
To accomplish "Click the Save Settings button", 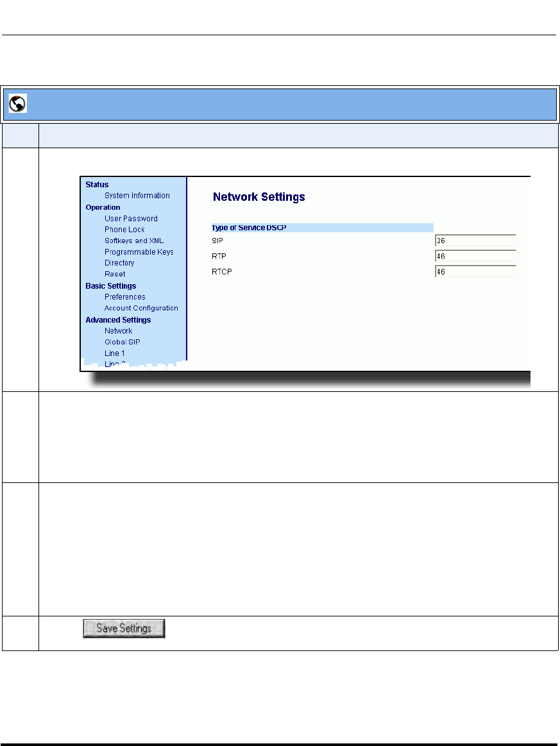I will point(124,628).
